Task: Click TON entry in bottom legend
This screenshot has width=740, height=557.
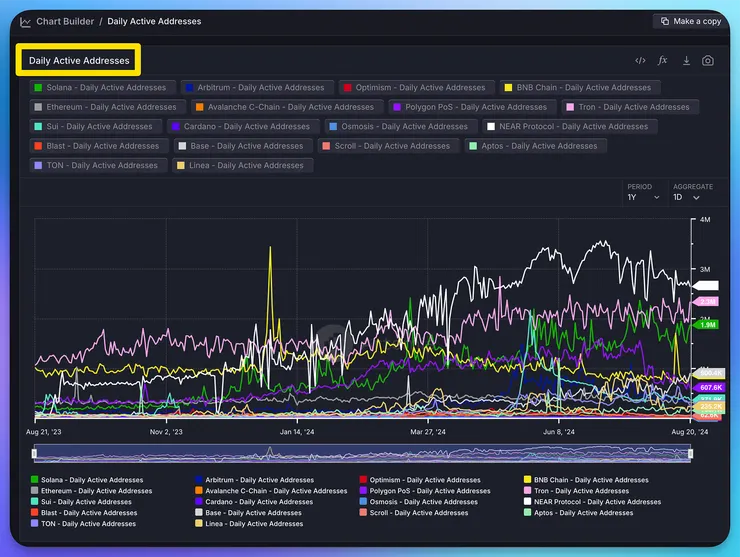Action: pyautogui.click(x=83, y=523)
